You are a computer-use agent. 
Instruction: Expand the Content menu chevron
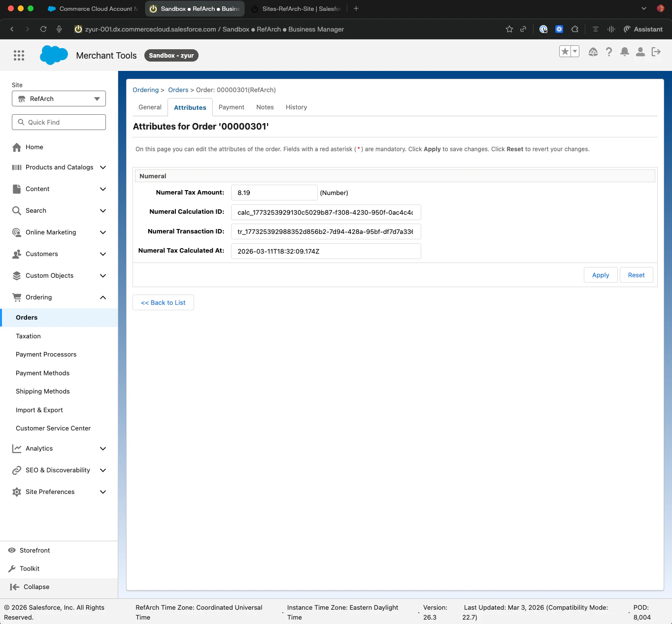(103, 189)
